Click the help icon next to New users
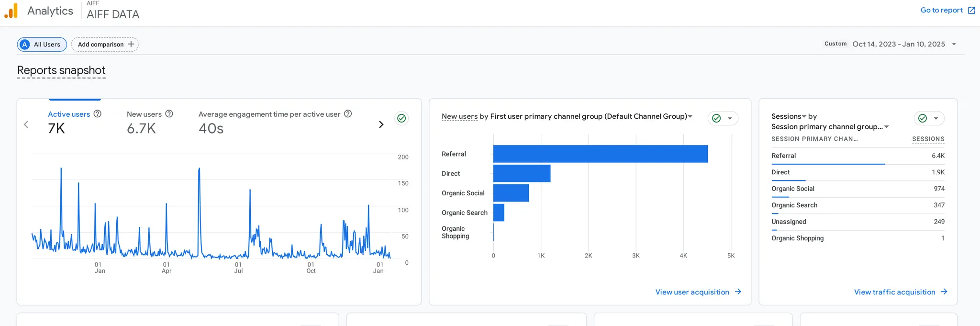This screenshot has width=980, height=326. (169, 114)
